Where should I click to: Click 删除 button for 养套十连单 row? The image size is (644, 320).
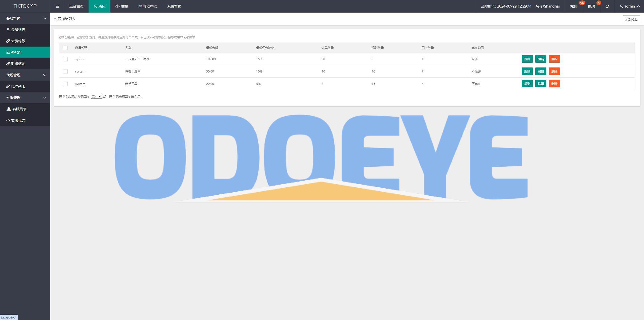tap(554, 71)
